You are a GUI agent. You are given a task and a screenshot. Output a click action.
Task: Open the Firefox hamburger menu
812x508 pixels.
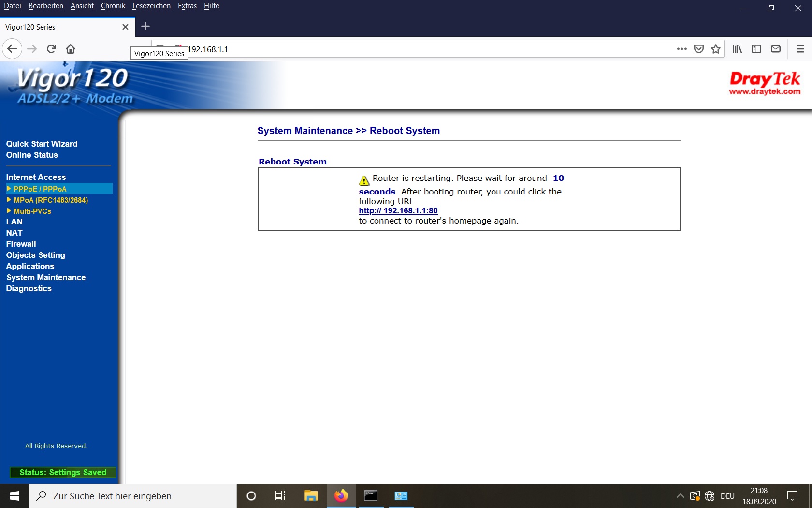(x=800, y=49)
